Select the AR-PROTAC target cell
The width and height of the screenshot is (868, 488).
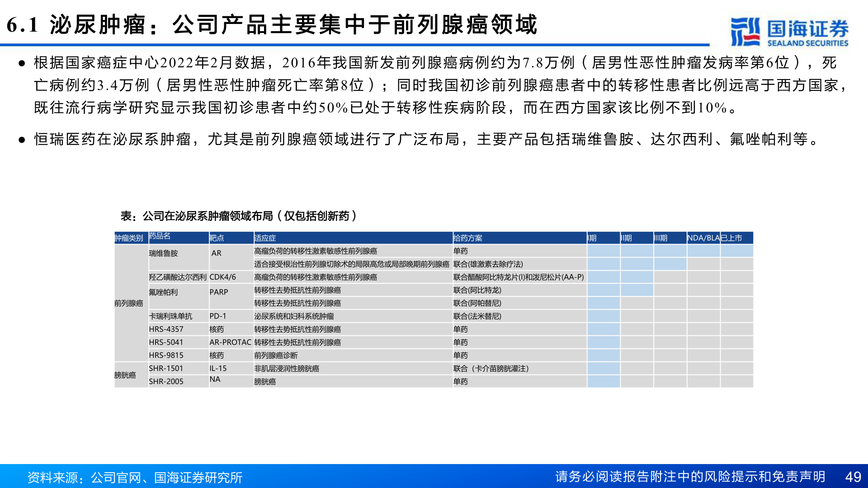click(x=231, y=343)
